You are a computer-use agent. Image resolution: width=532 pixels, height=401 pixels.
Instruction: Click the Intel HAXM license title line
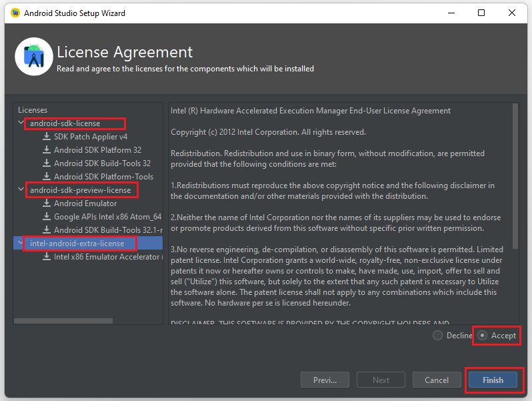pos(311,111)
